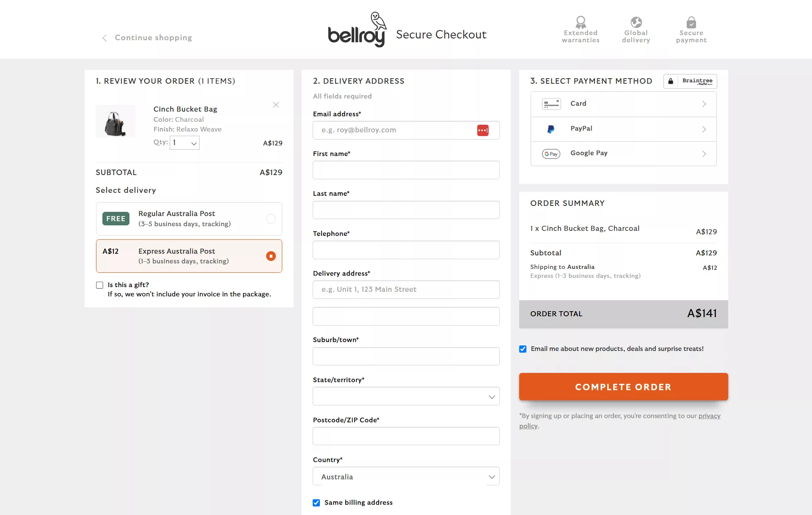This screenshot has width=812, height=515.
Task: Uncheck the marketing email opt-in checkbox
Action: point(523,349)
